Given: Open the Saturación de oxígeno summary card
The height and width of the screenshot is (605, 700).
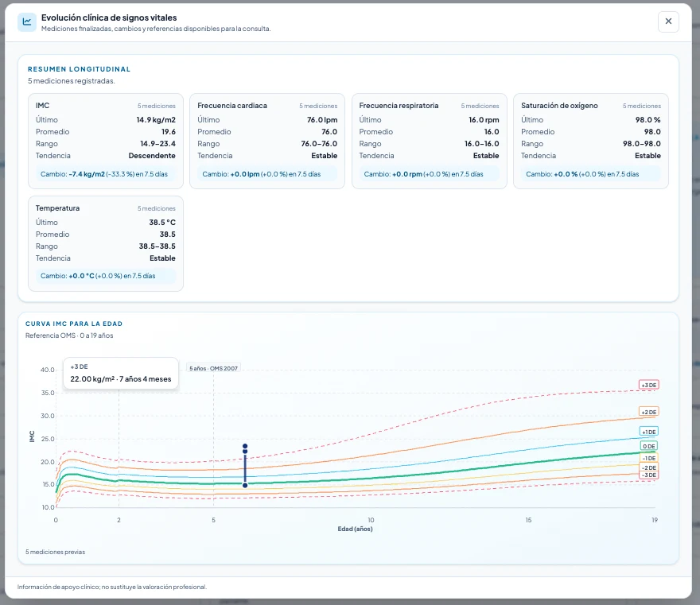Looking at the screenshot, I should [590, 141].
